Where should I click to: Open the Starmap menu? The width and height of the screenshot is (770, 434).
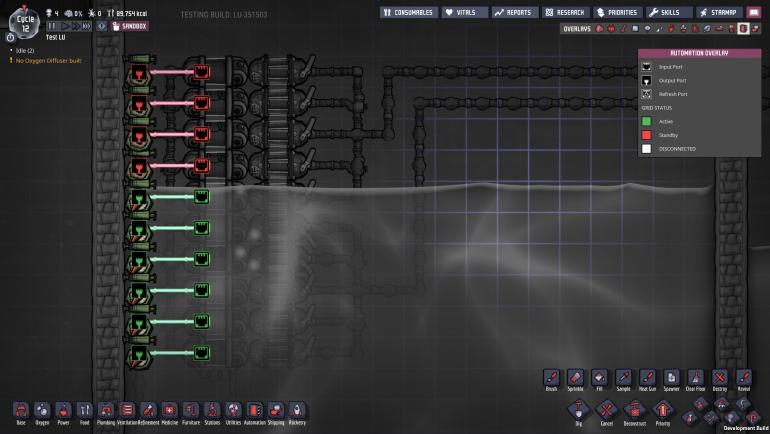[x=718, y=12]
